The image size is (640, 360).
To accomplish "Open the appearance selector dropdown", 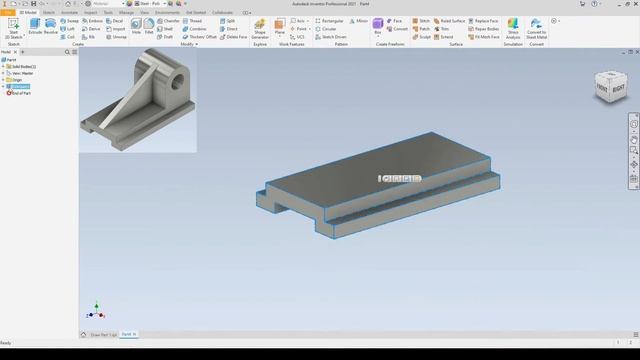I will click(164, 4).
